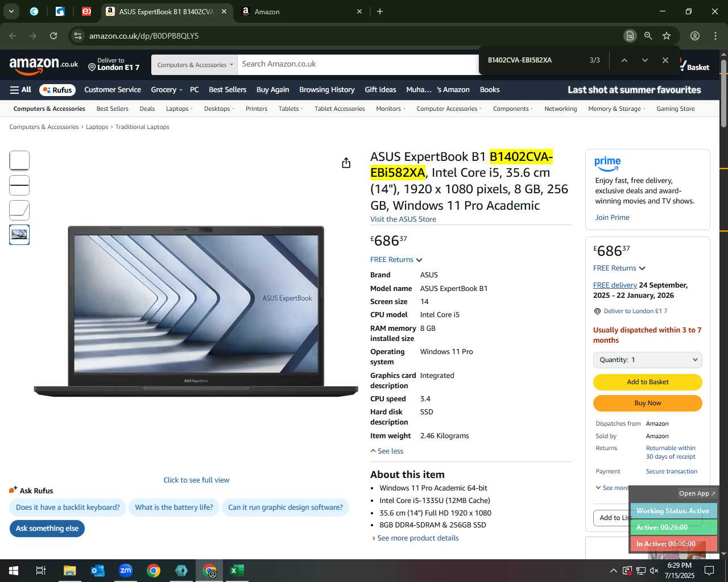Open Chrome three-dot menu
The height and width of the screenshot is (582, 728).
click(715, 36)
